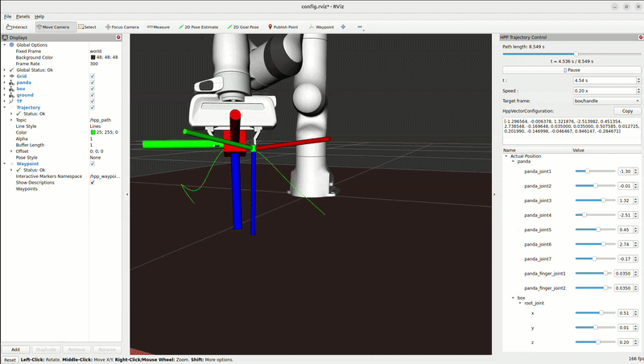Open the File menu
This screenshot has width=644, height=364.
[8, 16]
